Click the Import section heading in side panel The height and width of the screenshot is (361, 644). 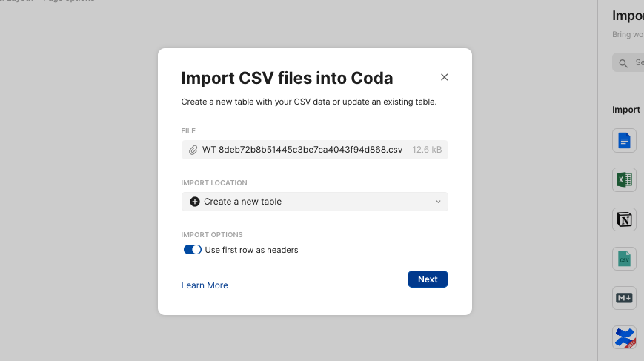(626, 110)
